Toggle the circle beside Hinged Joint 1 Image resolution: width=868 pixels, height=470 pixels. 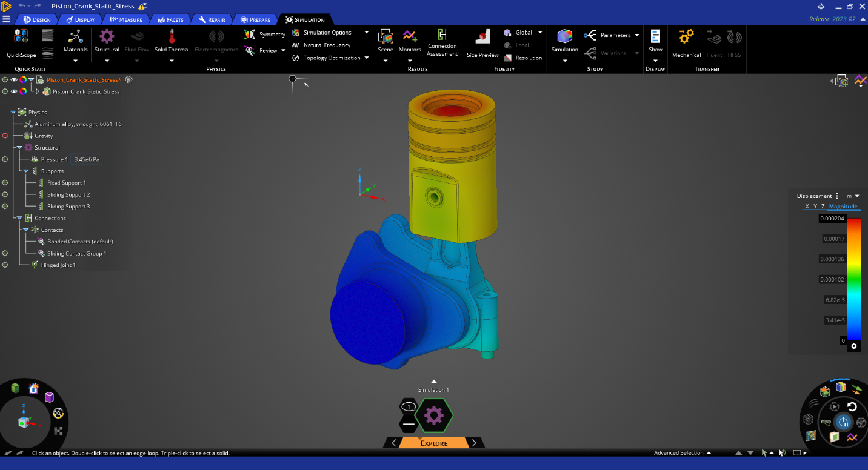pos(5,265)
